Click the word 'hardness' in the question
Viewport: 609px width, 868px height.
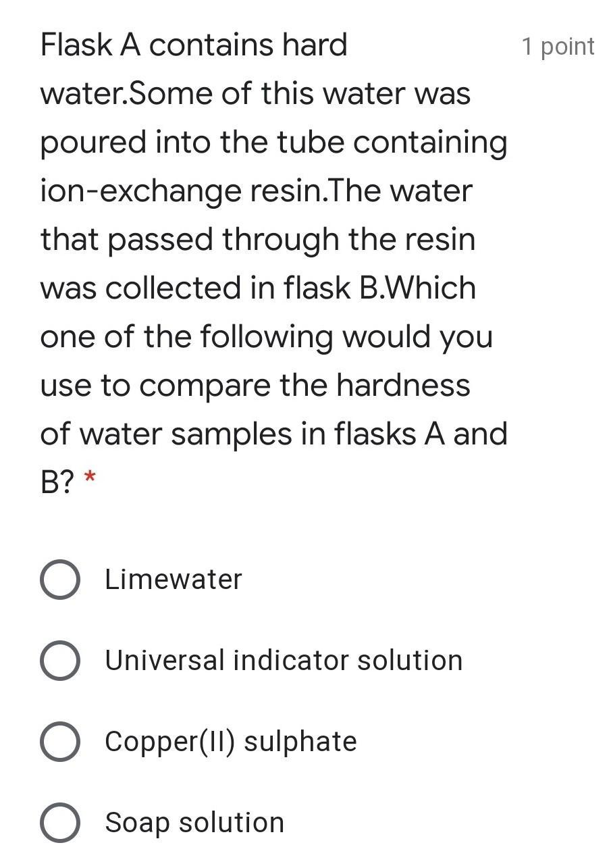403,386
